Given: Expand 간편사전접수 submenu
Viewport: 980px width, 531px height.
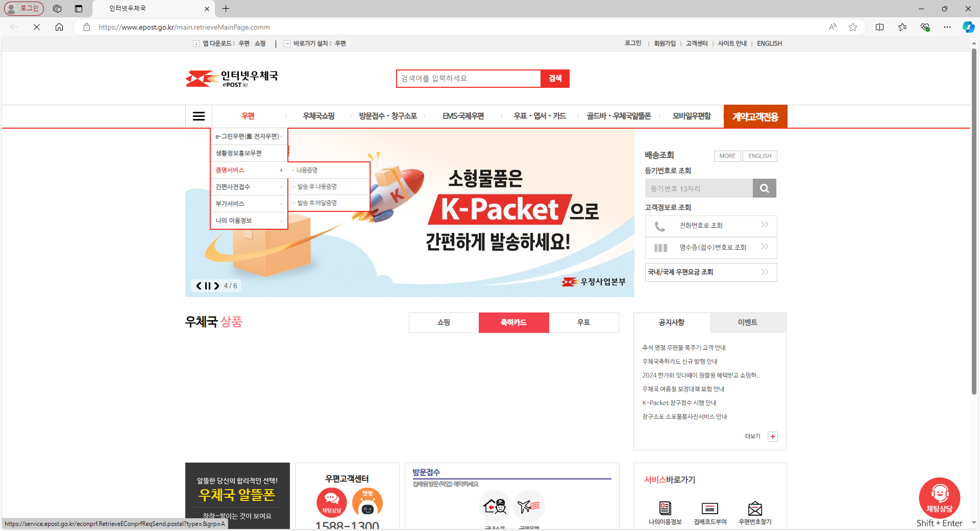Looking at the screenshot, I should coord(249,187).
